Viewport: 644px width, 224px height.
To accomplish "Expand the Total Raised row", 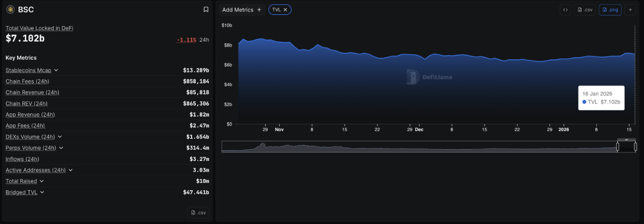I will click(42, 181).
